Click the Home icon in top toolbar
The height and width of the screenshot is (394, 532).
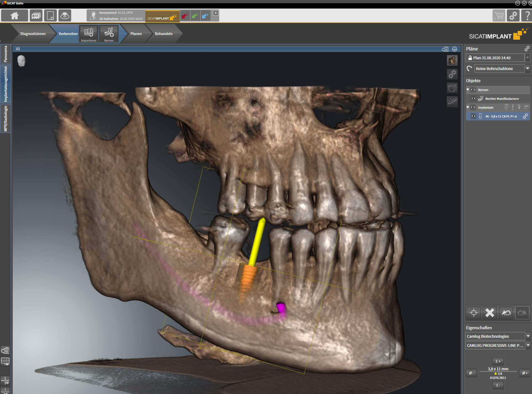pos(14,16)
